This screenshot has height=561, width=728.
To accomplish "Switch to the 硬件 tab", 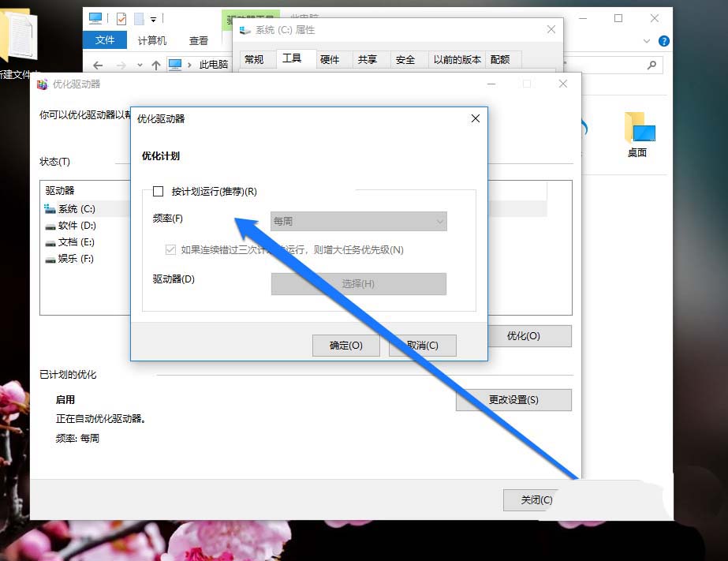I will (x=329, y=59).
